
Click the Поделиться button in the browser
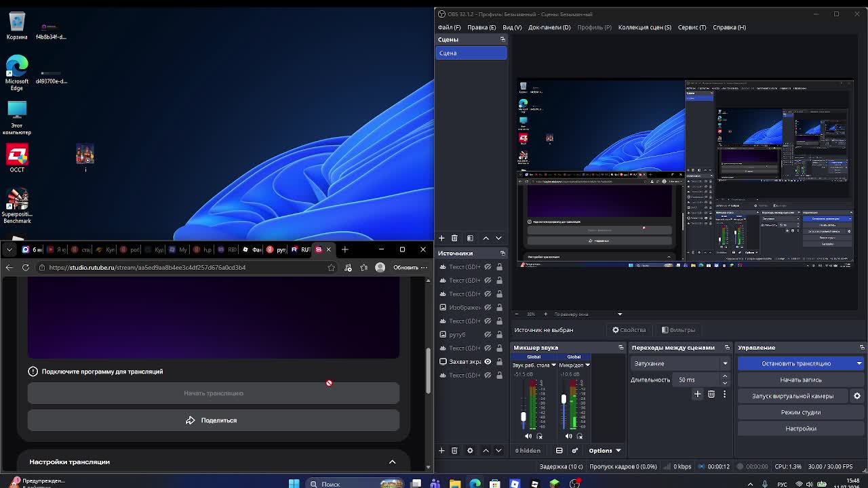[x=214, y=420]
